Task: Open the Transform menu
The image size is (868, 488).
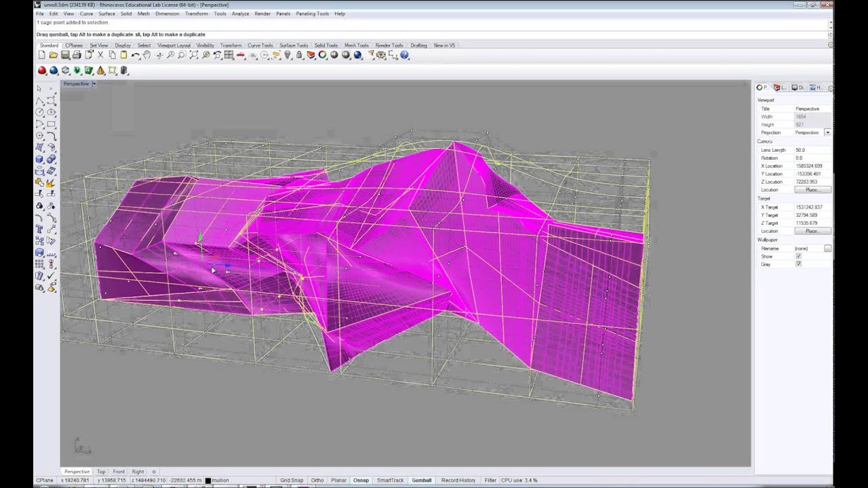Action: 197,14
